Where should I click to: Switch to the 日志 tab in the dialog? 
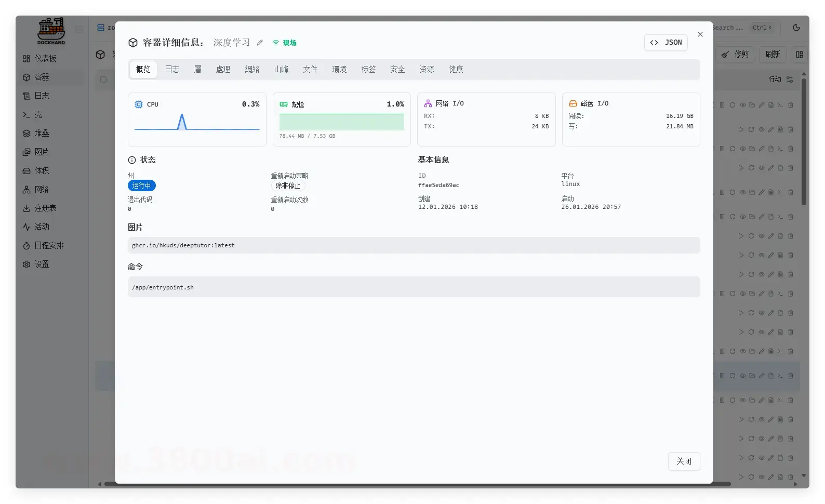(x=172, y=70)
